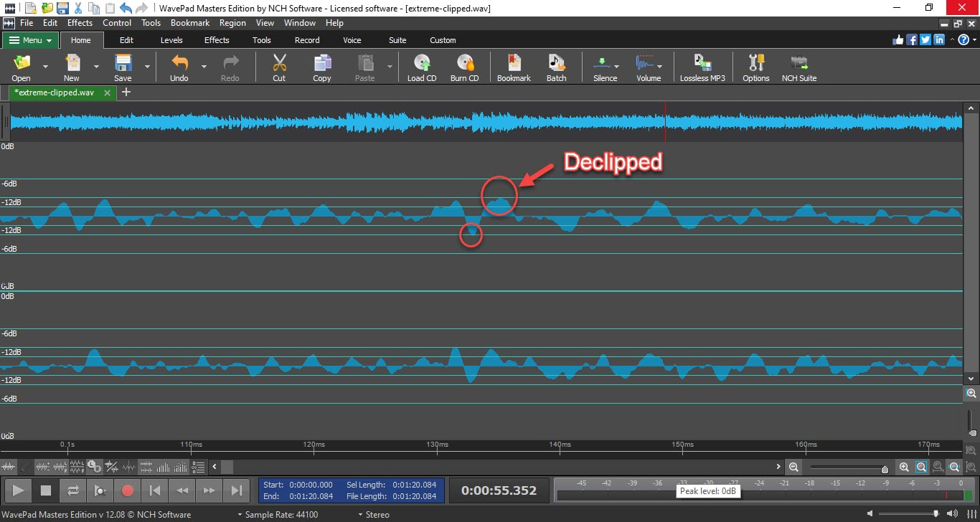Click the Open folder icon in ribbon
The width and height of the screenshot is (980, 522).
pos(21,63)
